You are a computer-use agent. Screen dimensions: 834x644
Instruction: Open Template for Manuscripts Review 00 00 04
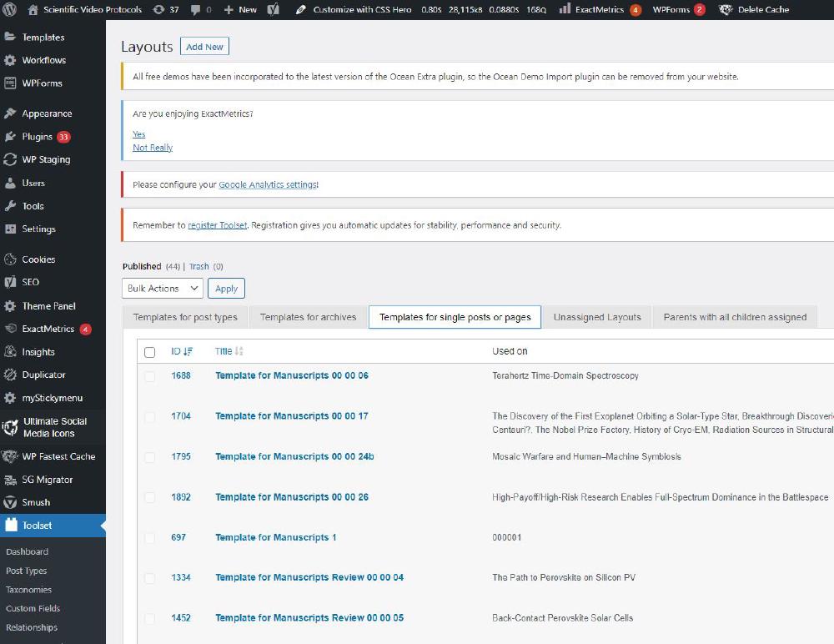click(x=309, y=577)
